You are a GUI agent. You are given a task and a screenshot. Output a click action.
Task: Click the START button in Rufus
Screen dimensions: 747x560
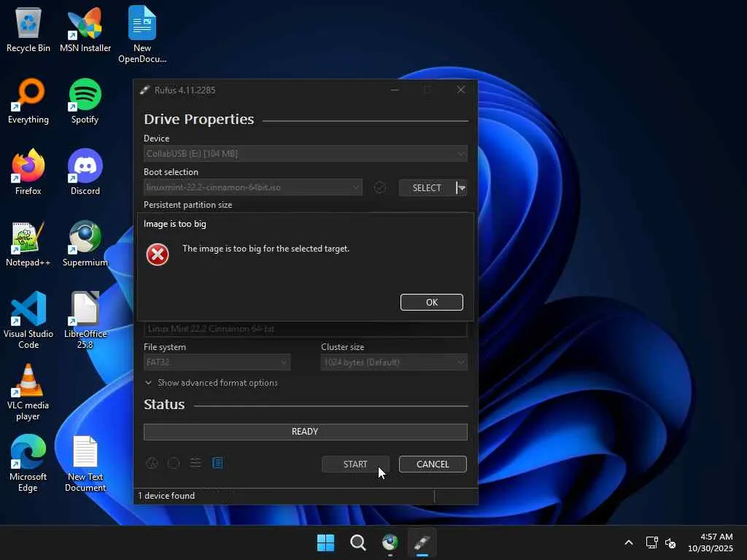(355, 464)
